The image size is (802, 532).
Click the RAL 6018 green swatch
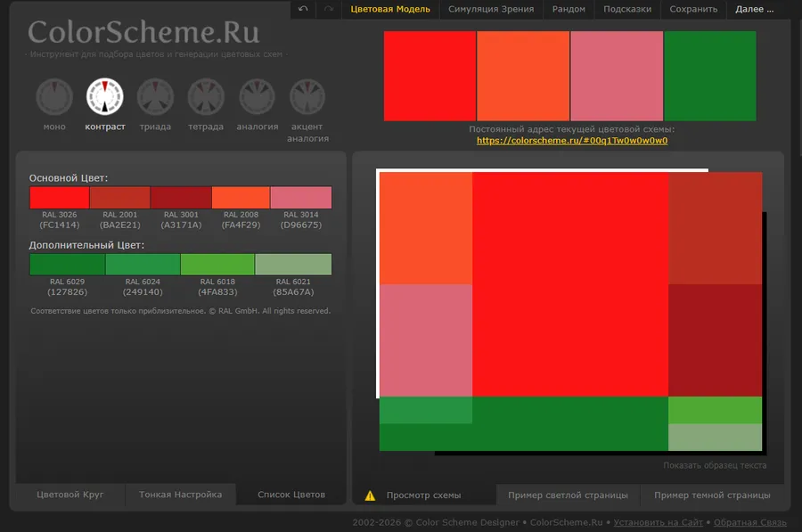[x=217, y=265]
